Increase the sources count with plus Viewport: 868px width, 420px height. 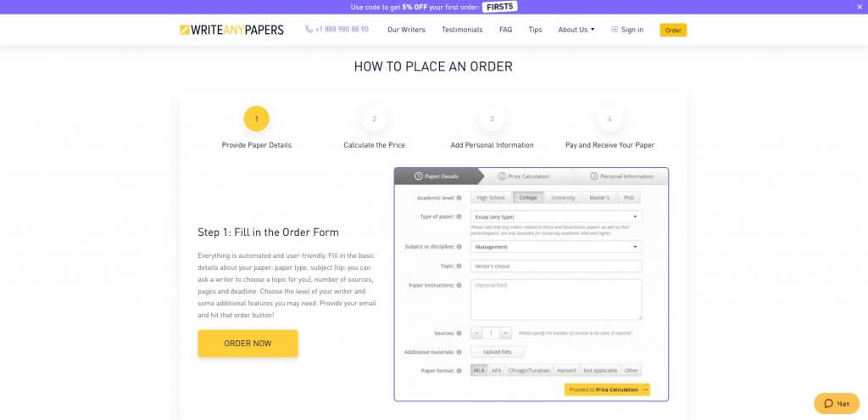click(x=506, y=333)
